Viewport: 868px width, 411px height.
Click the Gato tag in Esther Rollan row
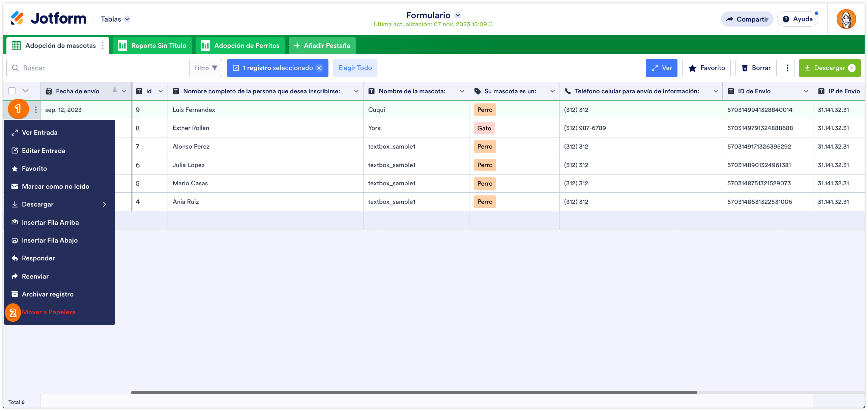(x=484, y=128)
